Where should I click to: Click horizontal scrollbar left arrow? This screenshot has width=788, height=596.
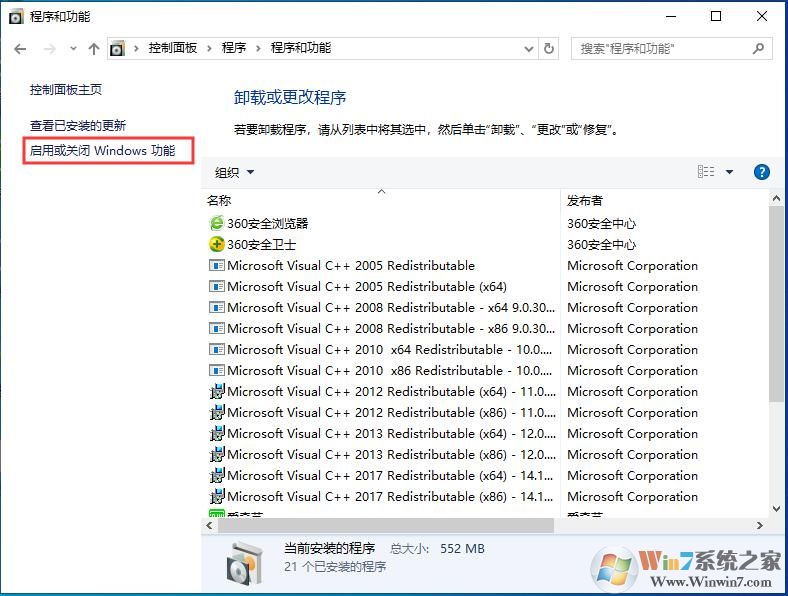pyautogui.click(x=209, y=526)
